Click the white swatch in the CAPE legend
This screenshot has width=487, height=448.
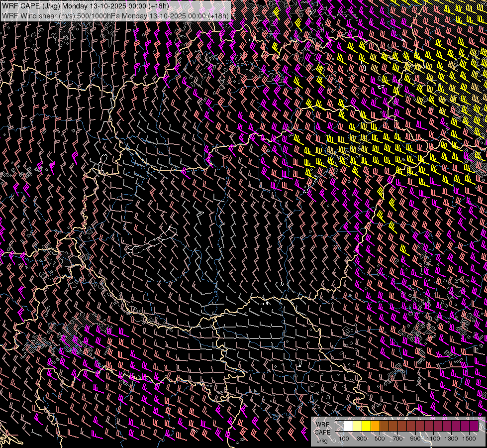(349, 426)
